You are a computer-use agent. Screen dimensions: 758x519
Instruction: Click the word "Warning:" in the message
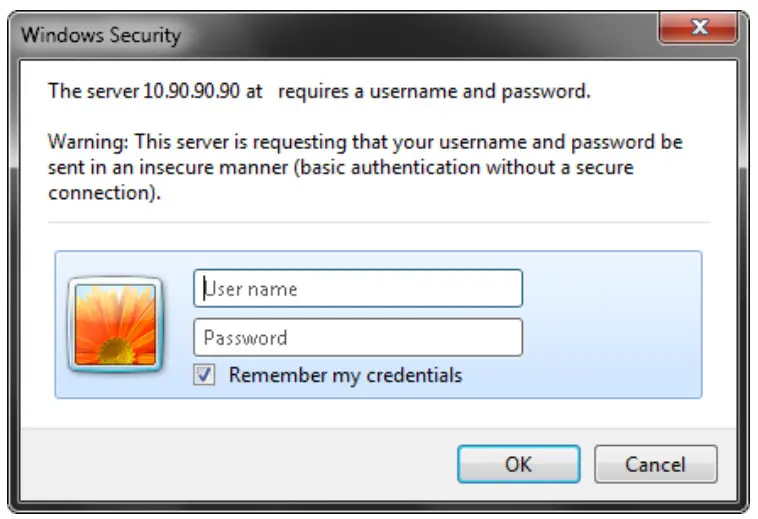[89, 142]
